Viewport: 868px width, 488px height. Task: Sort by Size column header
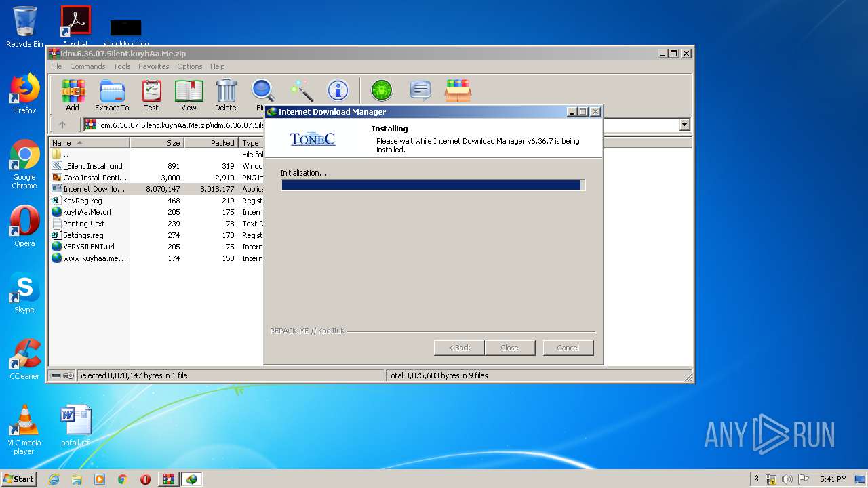pyautogui.click(x=157, y=143)
